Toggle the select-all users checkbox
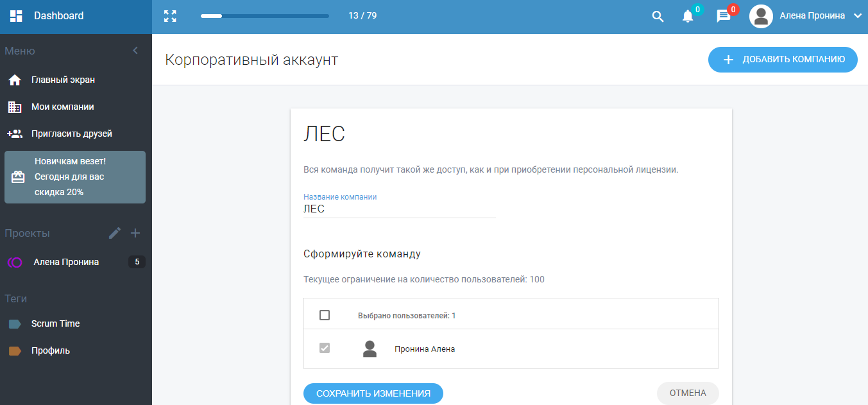The height and width of the screenshot is (405, 868). (x=325, y=315)
